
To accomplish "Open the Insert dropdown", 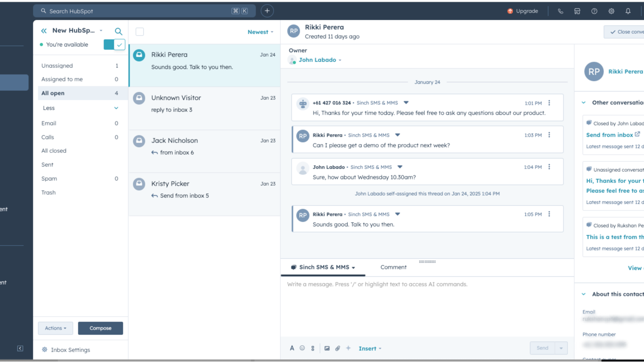I will tap(370, 349).
